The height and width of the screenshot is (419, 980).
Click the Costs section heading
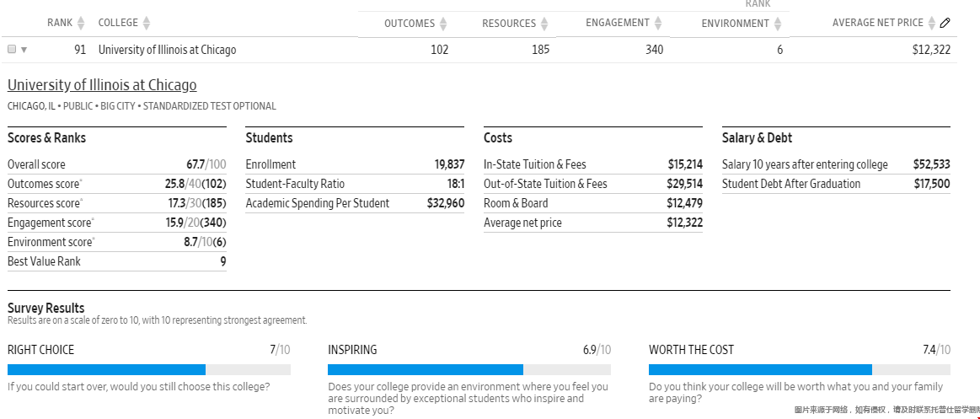tap(498, 138)
